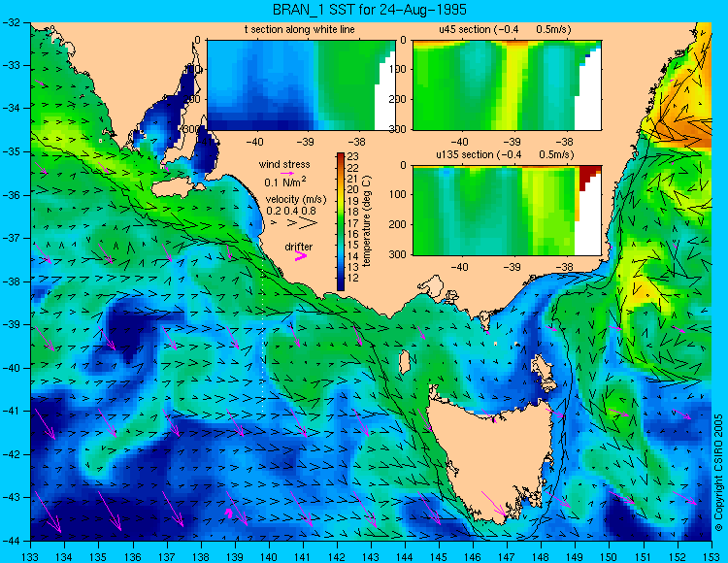Click the "velocity (m/s)" legend label
The width and height of the screenshot is (728, 563).
(296, 200)
